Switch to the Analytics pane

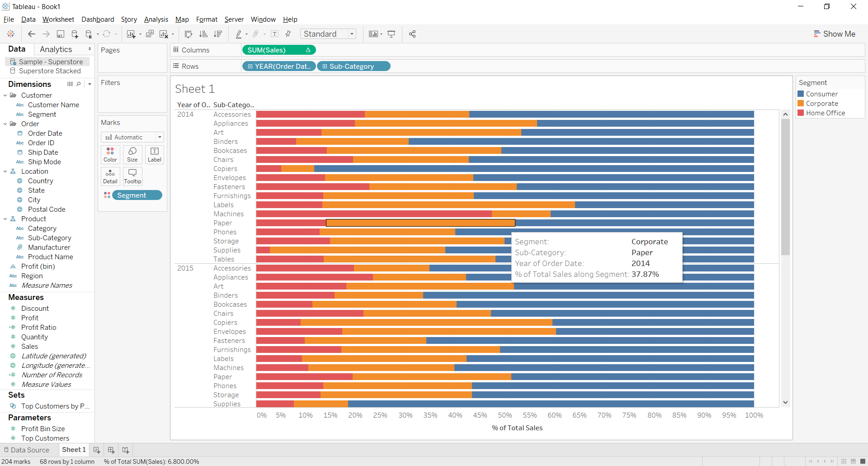tap(56, 49)
